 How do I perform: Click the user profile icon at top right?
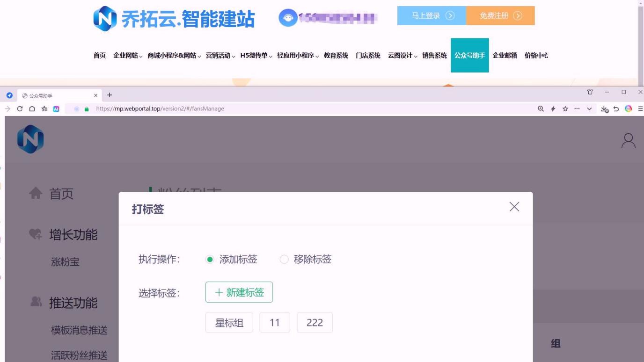click(628, 140)
